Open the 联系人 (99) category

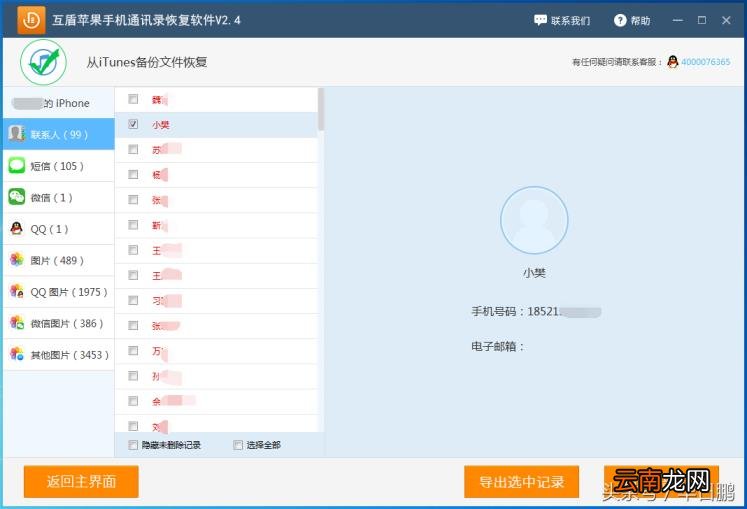59,134
